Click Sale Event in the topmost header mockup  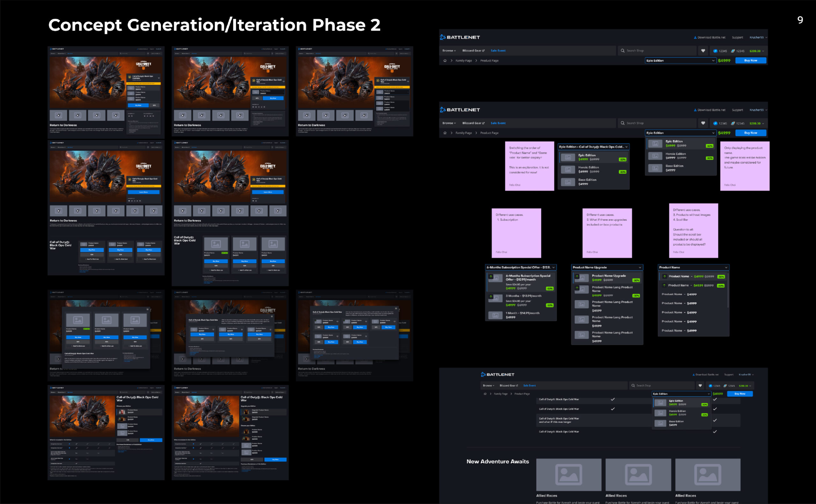coord(498,51)
